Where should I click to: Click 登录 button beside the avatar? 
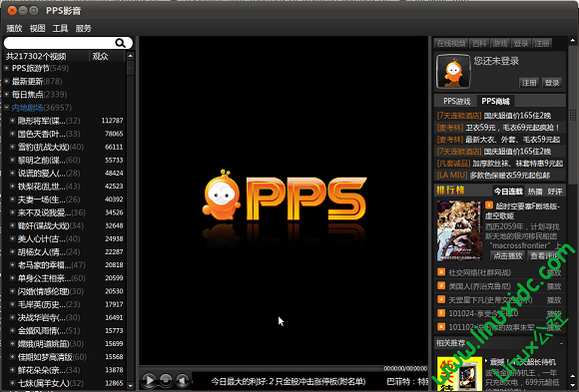(552, 83)
